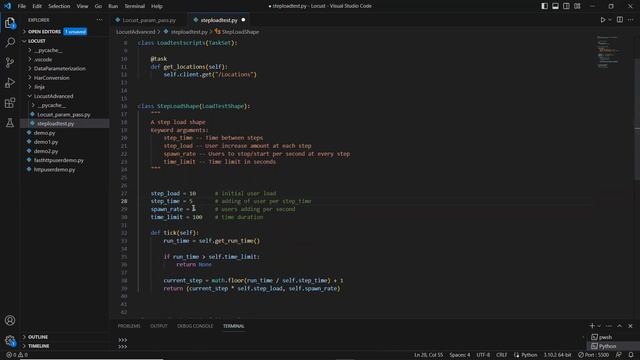The width and height of the screenshot is (640, 360).
Task: Open notifications bell in status bar
Action: click(631, 355)
